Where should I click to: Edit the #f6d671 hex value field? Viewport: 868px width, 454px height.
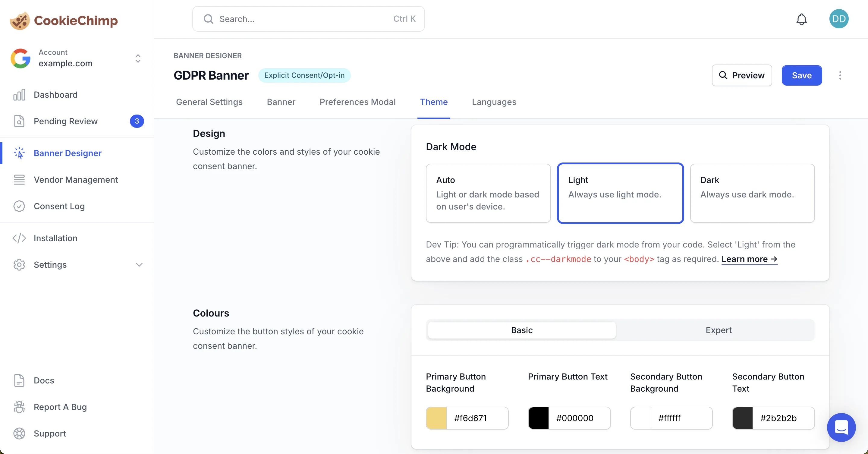point(477,418)
